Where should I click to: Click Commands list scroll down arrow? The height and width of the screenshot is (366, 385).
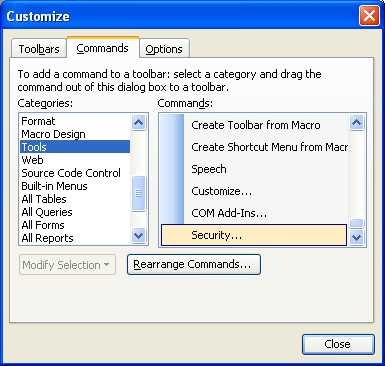pos(357,237)
